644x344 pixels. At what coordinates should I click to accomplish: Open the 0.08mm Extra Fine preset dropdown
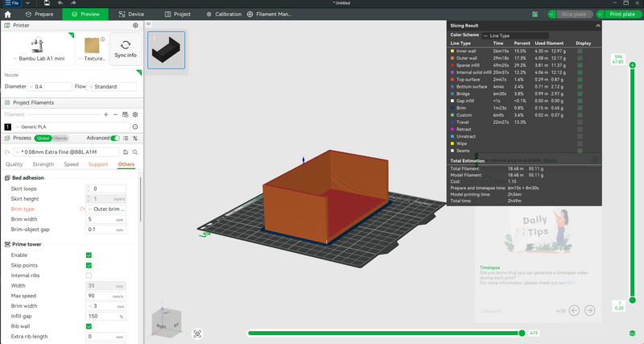click(x=66, y=152)
